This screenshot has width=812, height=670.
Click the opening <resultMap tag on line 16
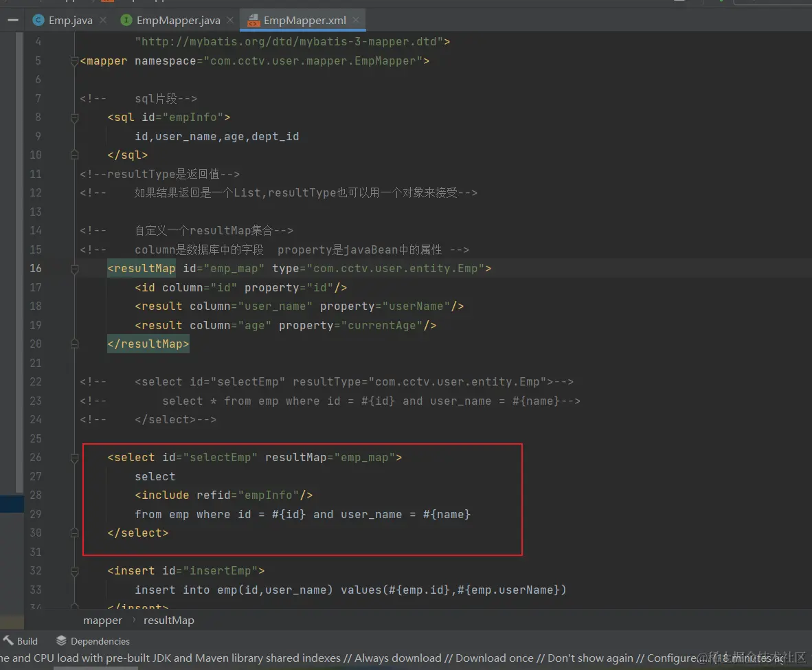[142, 269]
